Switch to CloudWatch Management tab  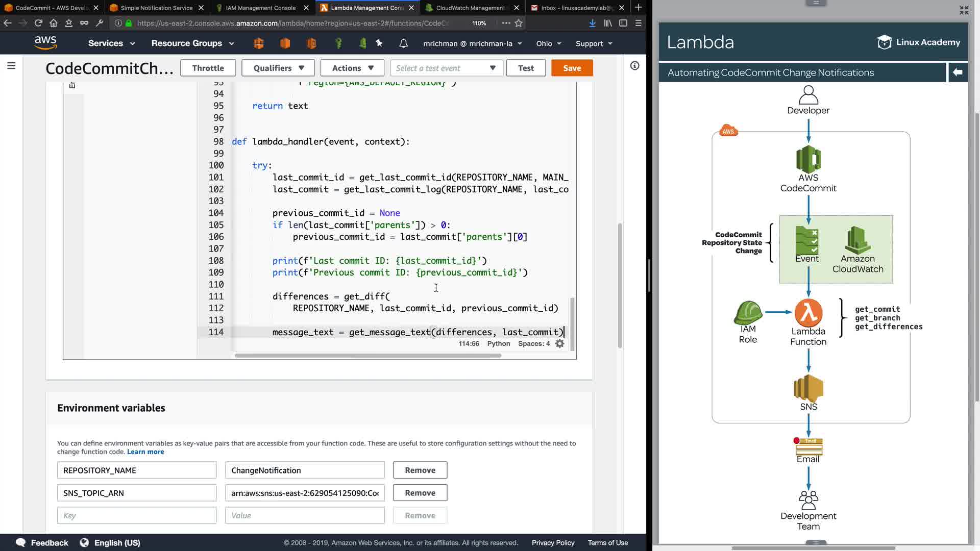[x=470, y=8]
